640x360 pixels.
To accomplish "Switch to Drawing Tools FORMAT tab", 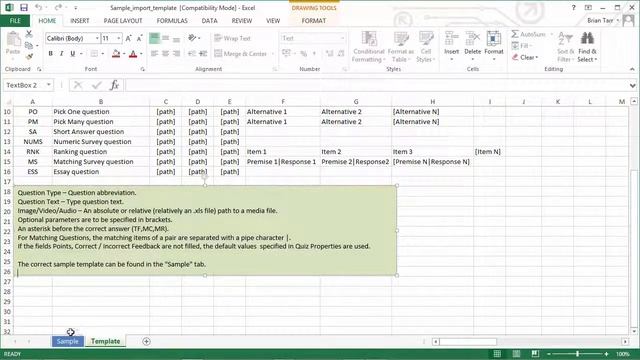I will [x=314, y=20].
